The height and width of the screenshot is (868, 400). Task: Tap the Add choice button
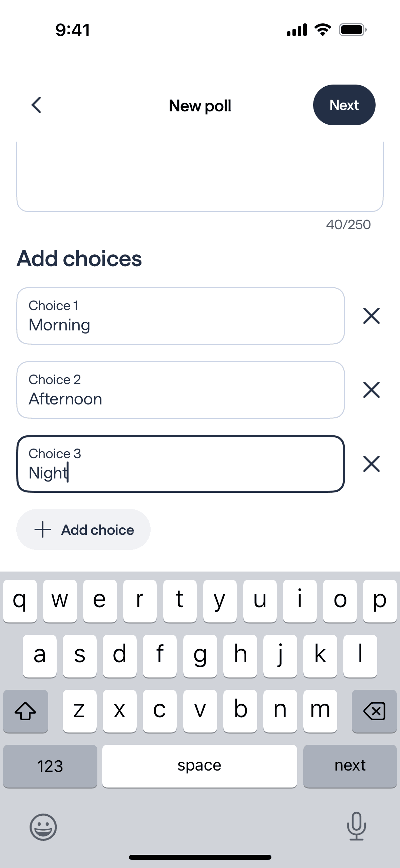[83, 529]
